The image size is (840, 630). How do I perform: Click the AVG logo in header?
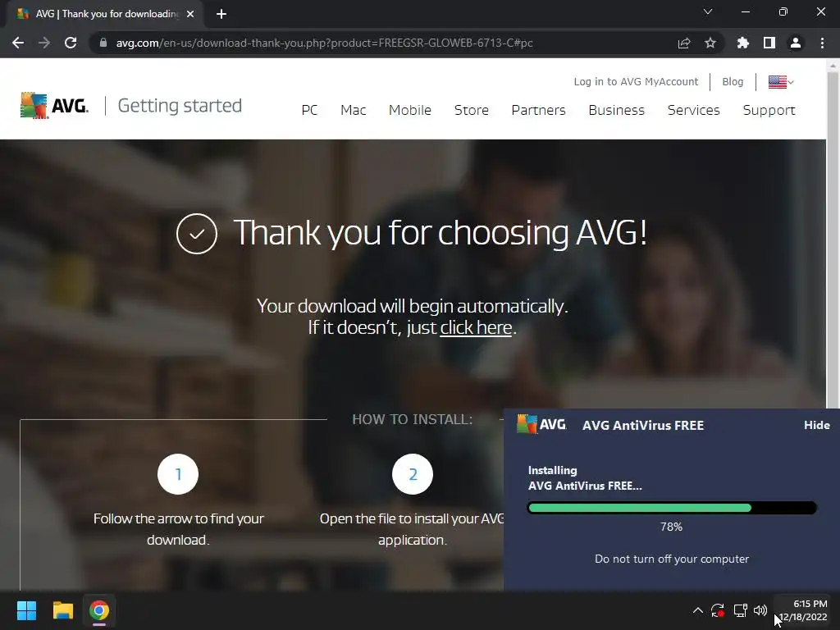coord(54,106)
